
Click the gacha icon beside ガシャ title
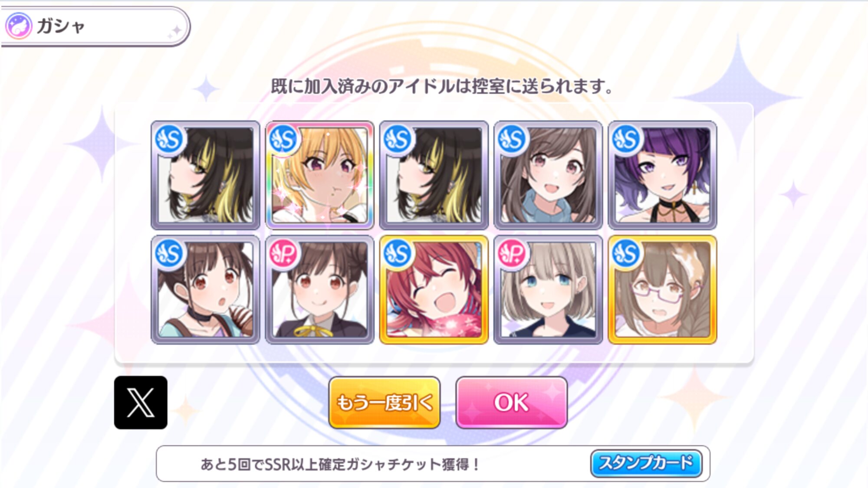tap(18, 26)
